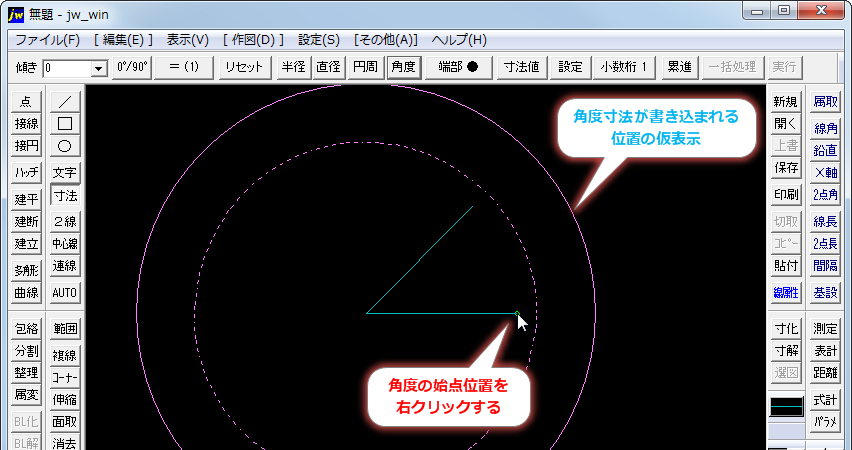Choose the 複線 offset line tool

(65, 355)
